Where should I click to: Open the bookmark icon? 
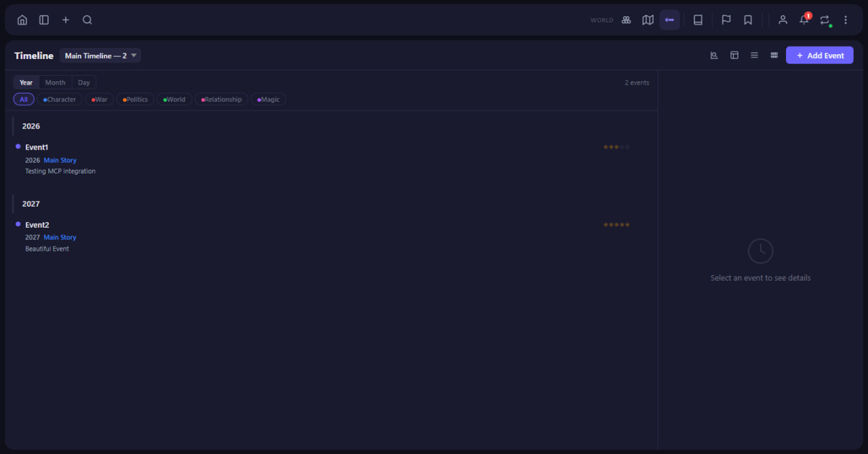coord(748,20)
